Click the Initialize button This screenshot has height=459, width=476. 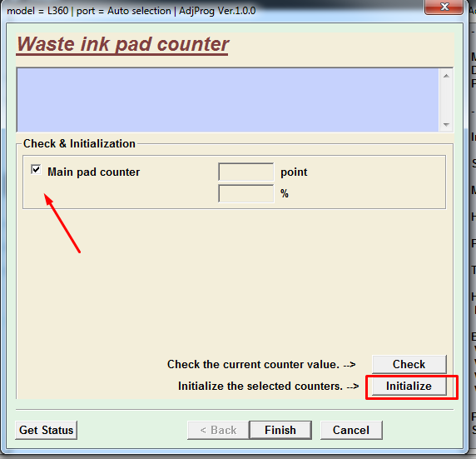click(x=409, y=386)
